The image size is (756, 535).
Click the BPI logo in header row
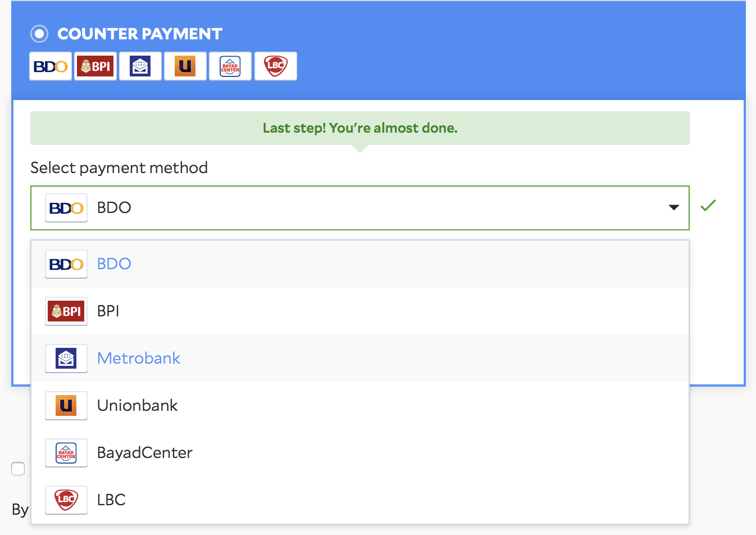point(95,66)
